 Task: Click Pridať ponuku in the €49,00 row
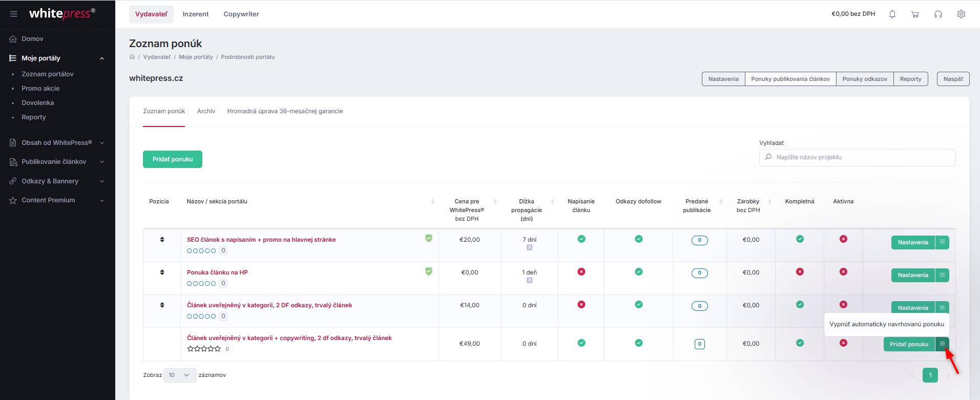(909, 344)
